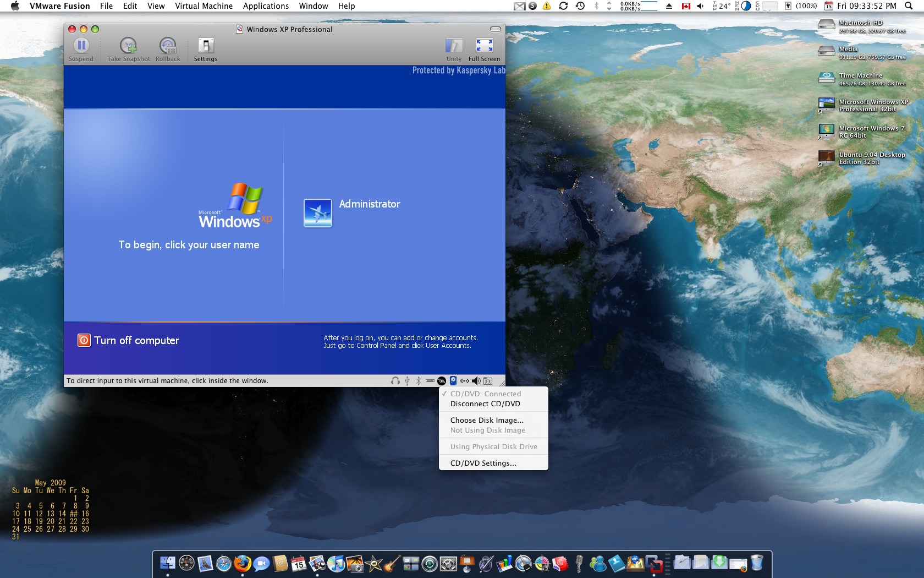924x578 pixels.
Task: Click the Bluetooth icon in VM status bar
Action: pyautogui.click(x=419, y=381)
